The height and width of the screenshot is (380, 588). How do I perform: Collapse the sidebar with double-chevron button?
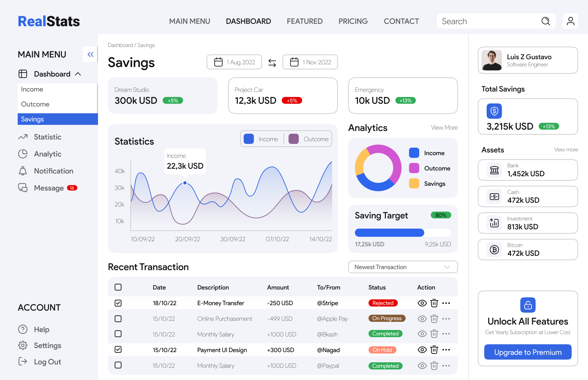(90, 54)
